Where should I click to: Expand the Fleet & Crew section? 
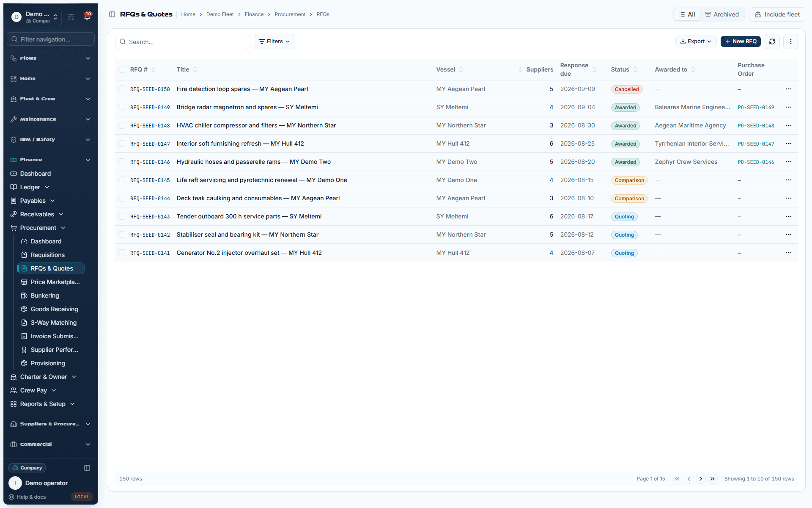pos(51,99)
